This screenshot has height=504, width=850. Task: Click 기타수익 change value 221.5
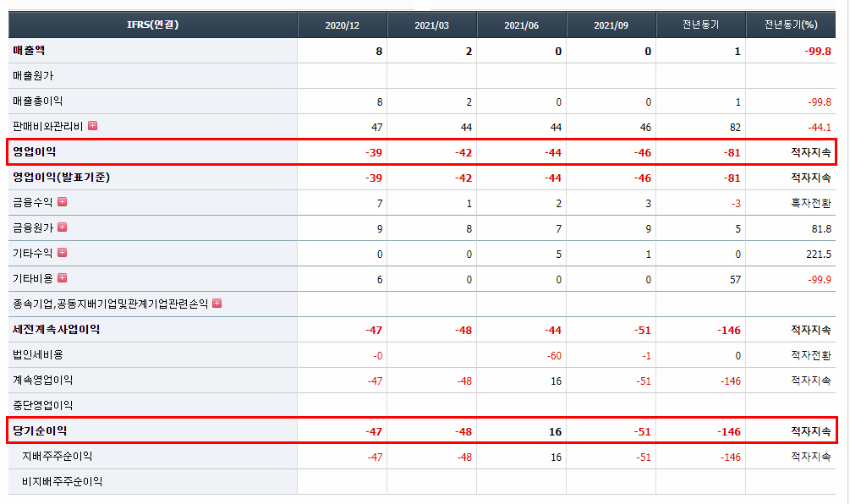pyautogui.click(x=819, y=255)
